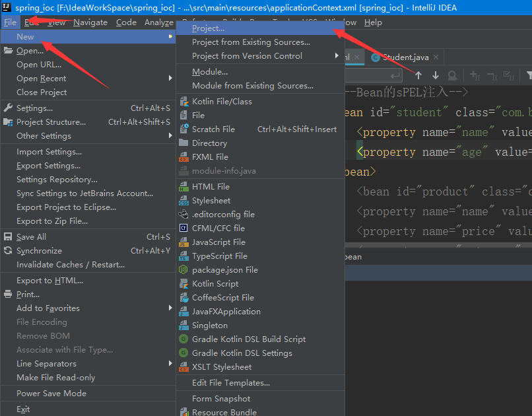
Task: Click the FXML File icon
Action: point(183,157)
